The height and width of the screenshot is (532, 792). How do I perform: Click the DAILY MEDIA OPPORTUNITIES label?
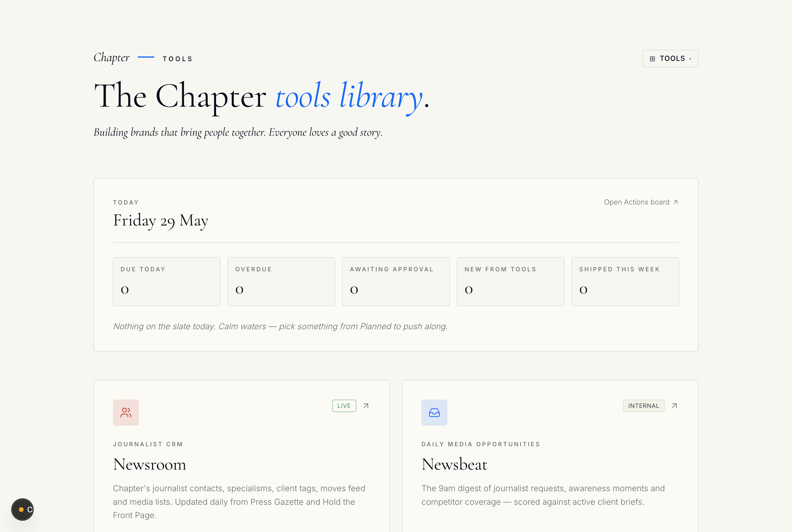coord(481,444)
